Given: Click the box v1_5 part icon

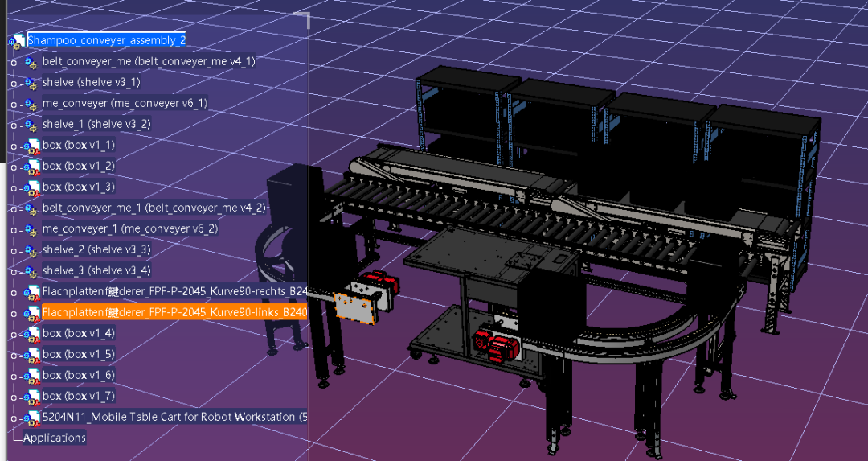Looking at the screenshot, I should pyautogui.click(x=33, y=355).
